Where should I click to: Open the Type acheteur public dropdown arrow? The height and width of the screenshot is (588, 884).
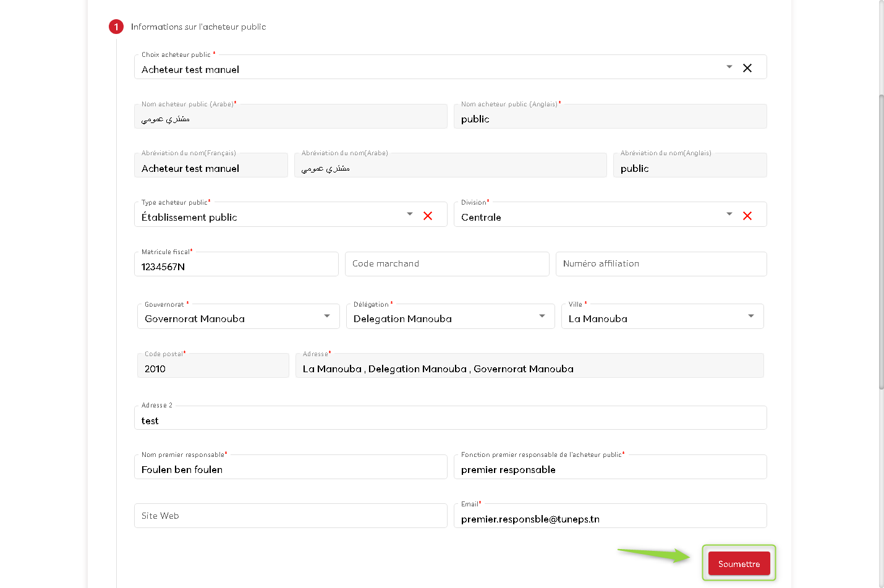(x=409, y=214)
